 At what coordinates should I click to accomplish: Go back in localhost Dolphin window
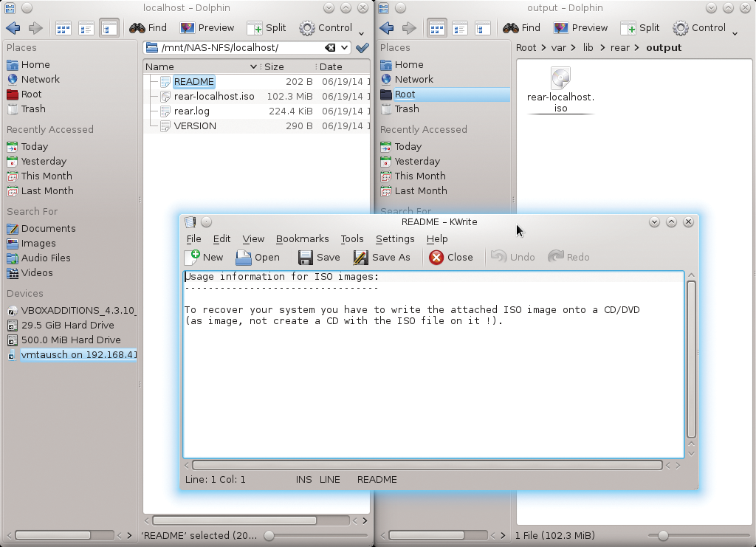point(13,28)
